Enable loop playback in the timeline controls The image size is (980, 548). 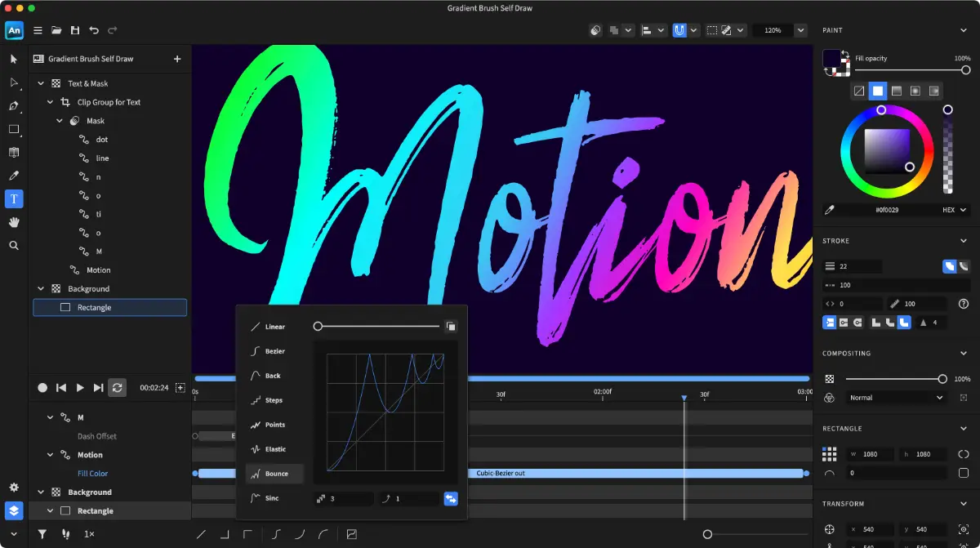click(x=117, y=387)
